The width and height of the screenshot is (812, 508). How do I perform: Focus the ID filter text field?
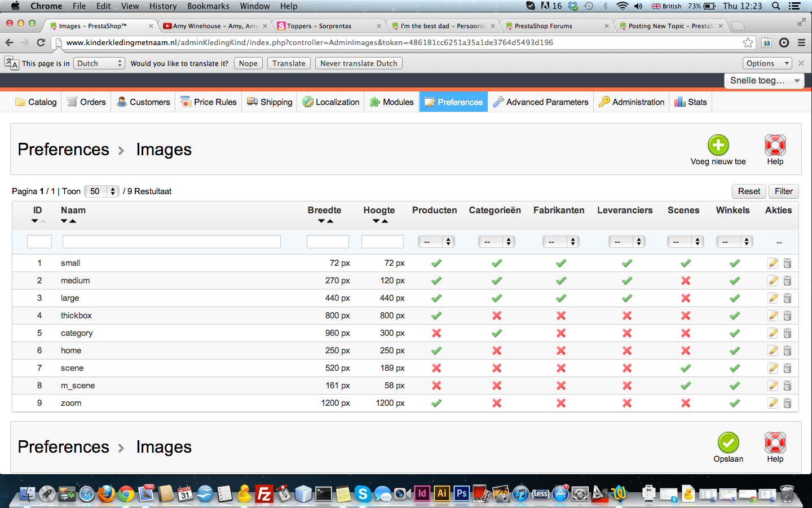tap(39, 242)
